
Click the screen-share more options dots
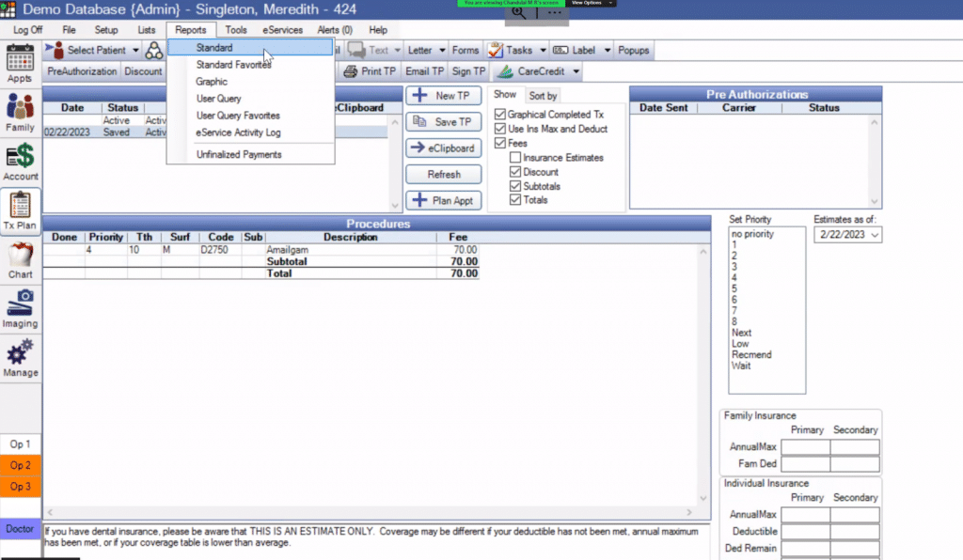tap(554, 12)
